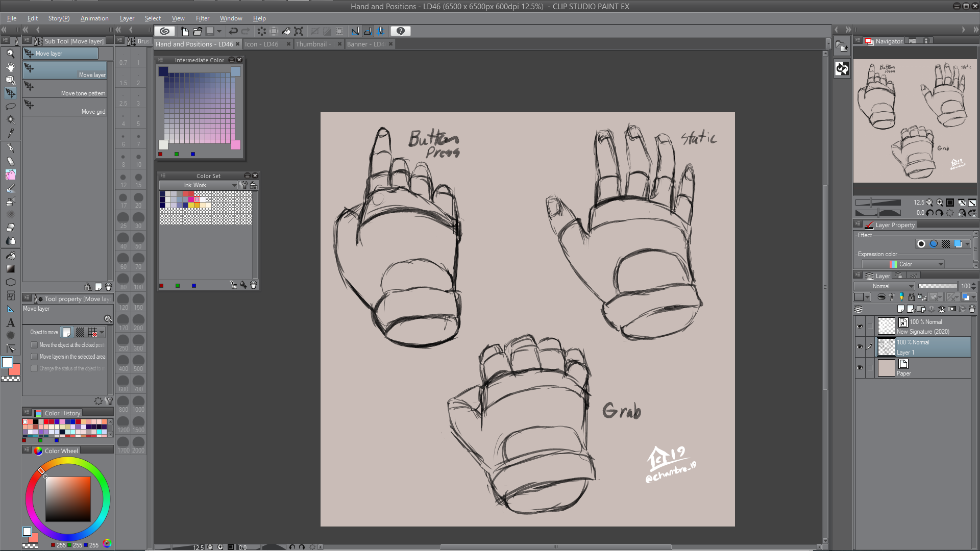Viewport: 980px width, 551px height.
Task: Expand the Object to move dropdown arrow
Action: [102, 333]
